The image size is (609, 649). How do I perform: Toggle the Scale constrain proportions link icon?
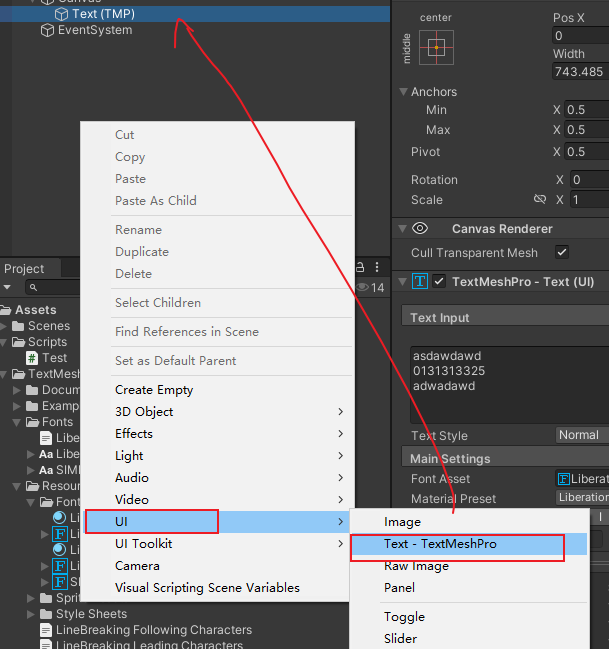point(539,200)
